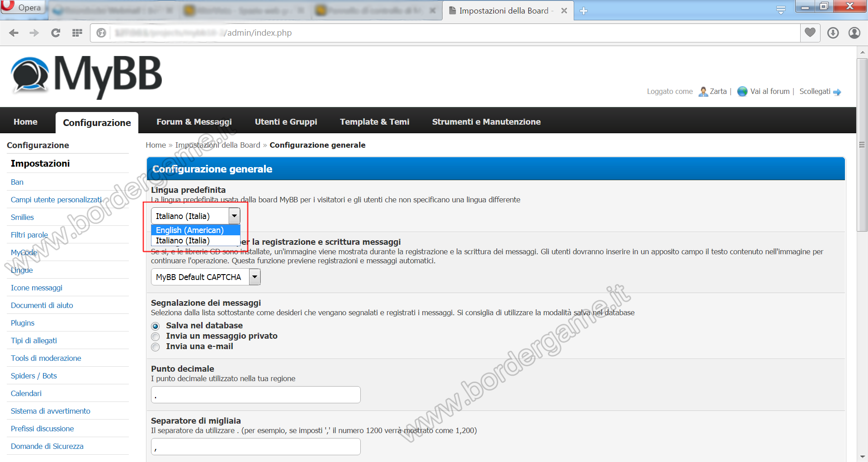Viewport: 868px width, 462px height.
Task: Switch to Forum & Messaggi tab
Action: pyautogui.click(x=194, y=121)
